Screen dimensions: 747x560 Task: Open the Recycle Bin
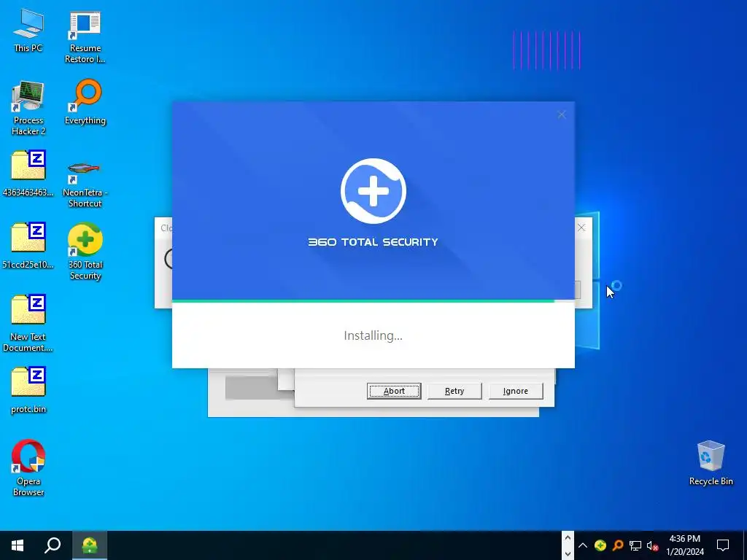point(711,463)
